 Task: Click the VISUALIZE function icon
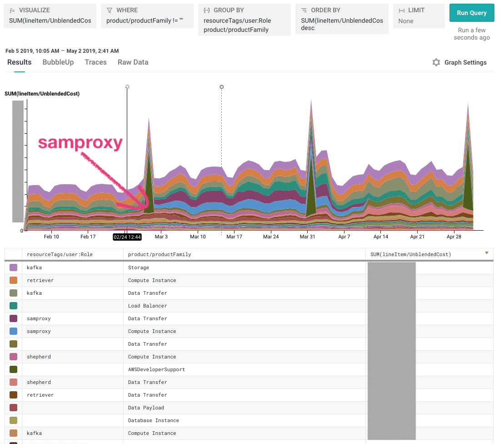(12, 10)
